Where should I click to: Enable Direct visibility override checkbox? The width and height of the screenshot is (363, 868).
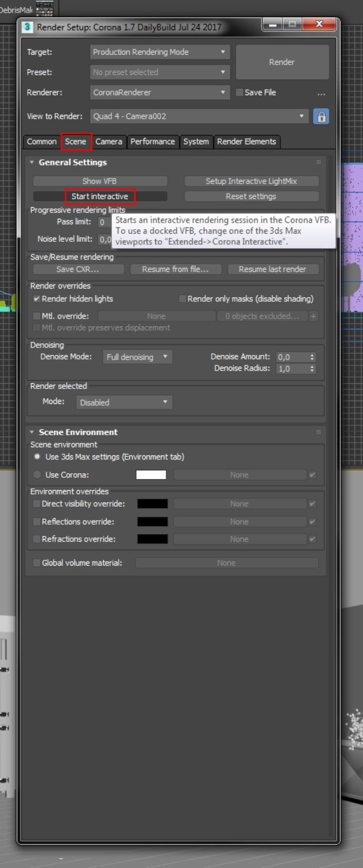tap(36, 504)
